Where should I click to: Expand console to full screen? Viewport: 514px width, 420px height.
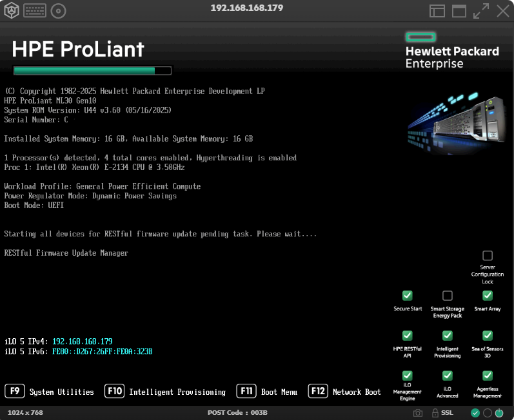point(481,11)
